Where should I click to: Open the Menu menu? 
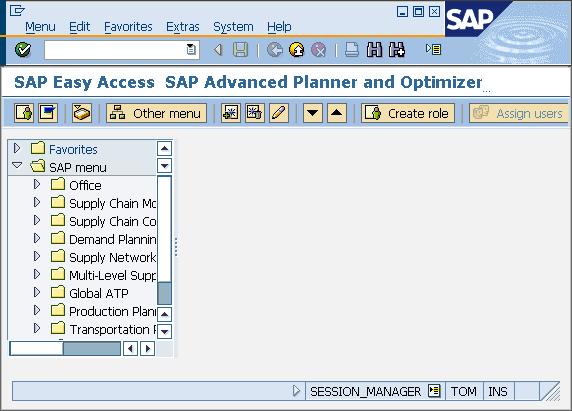point(40,27)
